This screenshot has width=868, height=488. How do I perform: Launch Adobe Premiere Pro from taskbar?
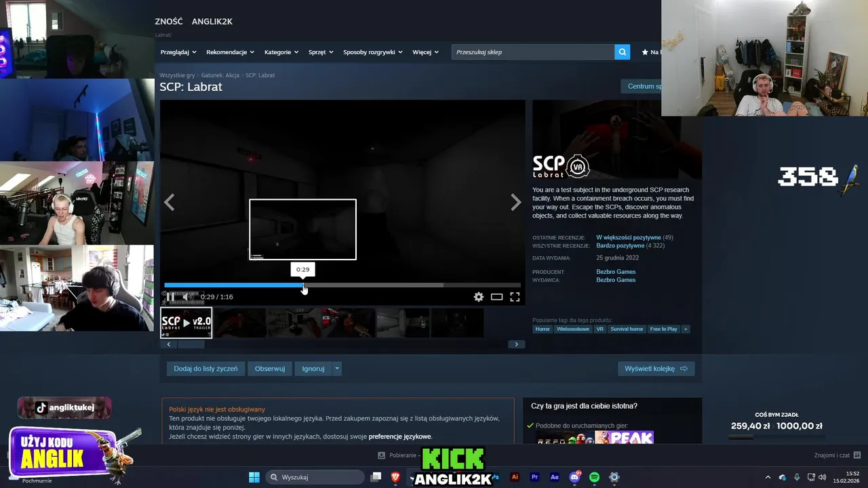pyautogui.click(x=534, y=477)
